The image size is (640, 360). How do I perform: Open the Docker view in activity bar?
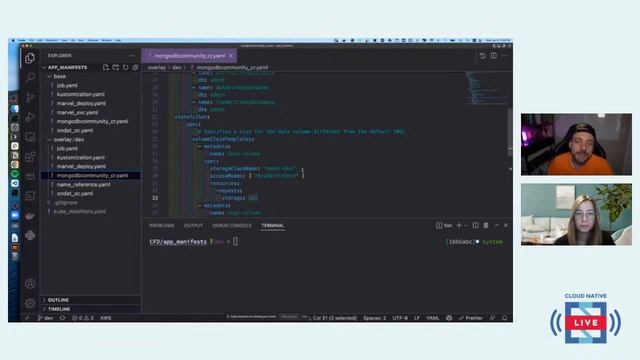(30, 216)
